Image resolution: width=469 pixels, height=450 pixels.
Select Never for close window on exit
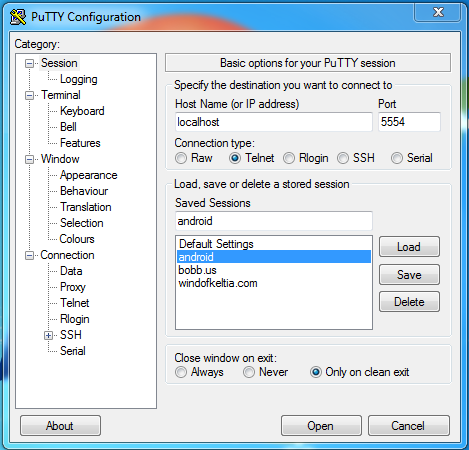tap(249, 372)
